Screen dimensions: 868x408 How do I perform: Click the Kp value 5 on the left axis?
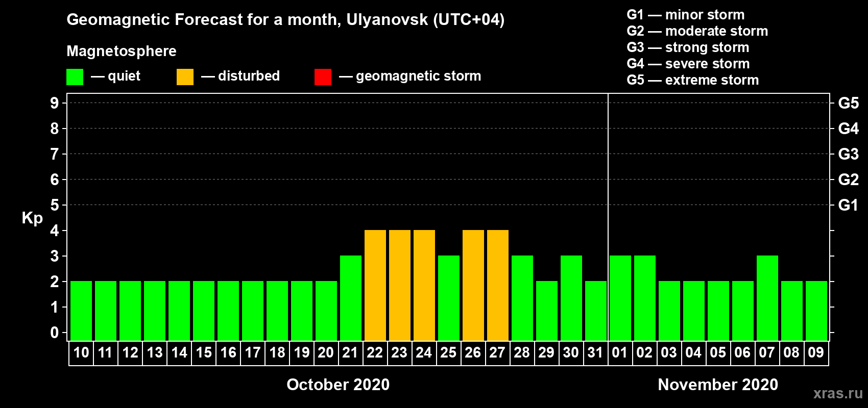point(55,205)
